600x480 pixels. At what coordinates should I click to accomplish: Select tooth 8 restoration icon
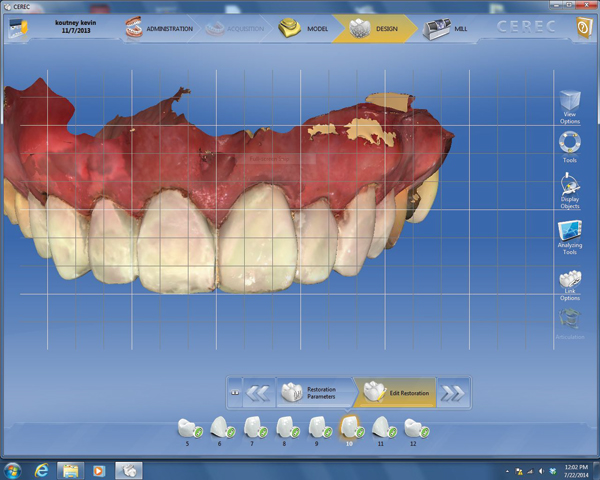pos(285,427)
